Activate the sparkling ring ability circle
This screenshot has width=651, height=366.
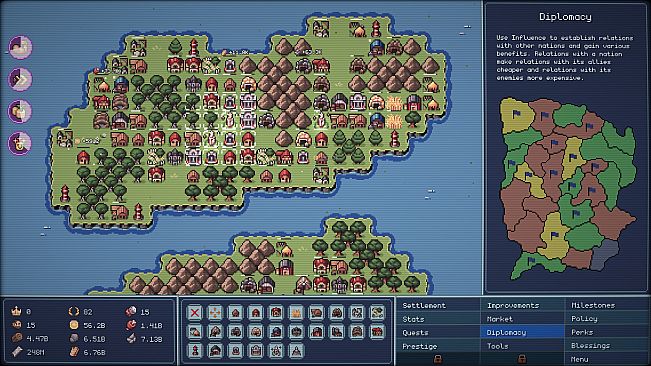click(x=20, y=144)
